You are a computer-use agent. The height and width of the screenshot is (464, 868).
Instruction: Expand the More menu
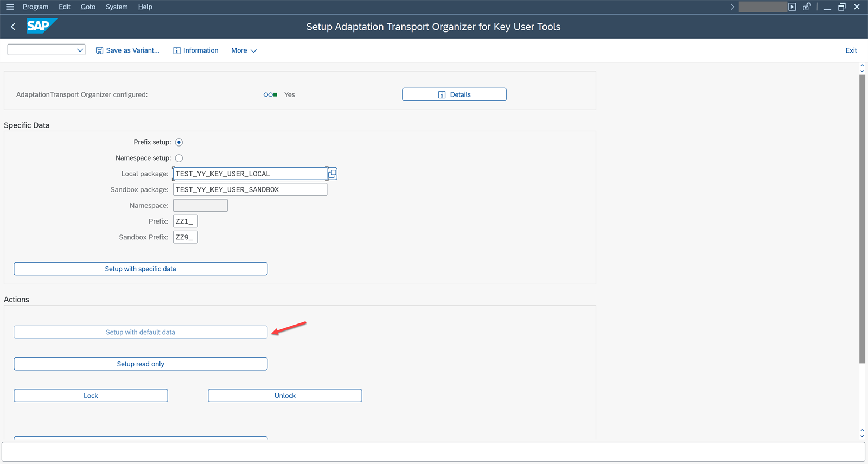point(244,50)
